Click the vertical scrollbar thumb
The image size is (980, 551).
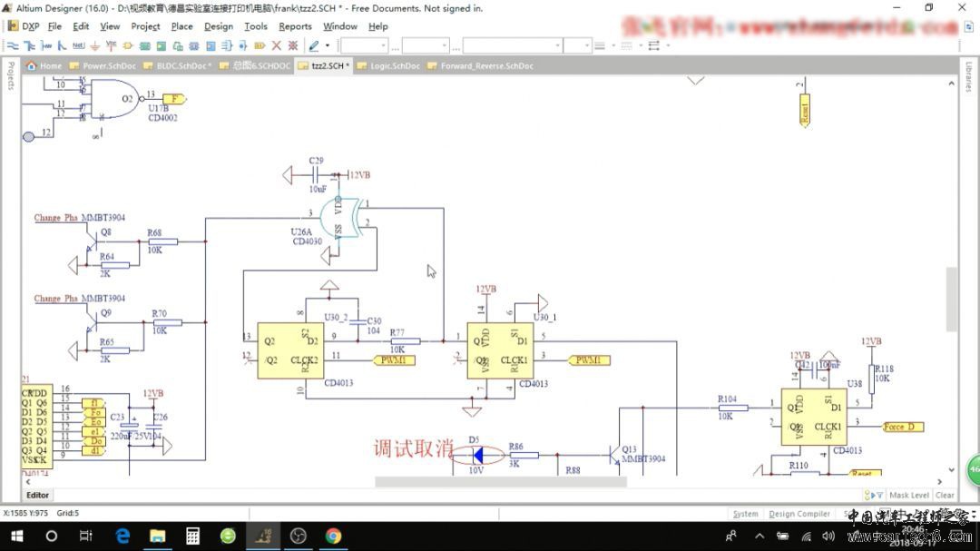click(x=951, y=299)
